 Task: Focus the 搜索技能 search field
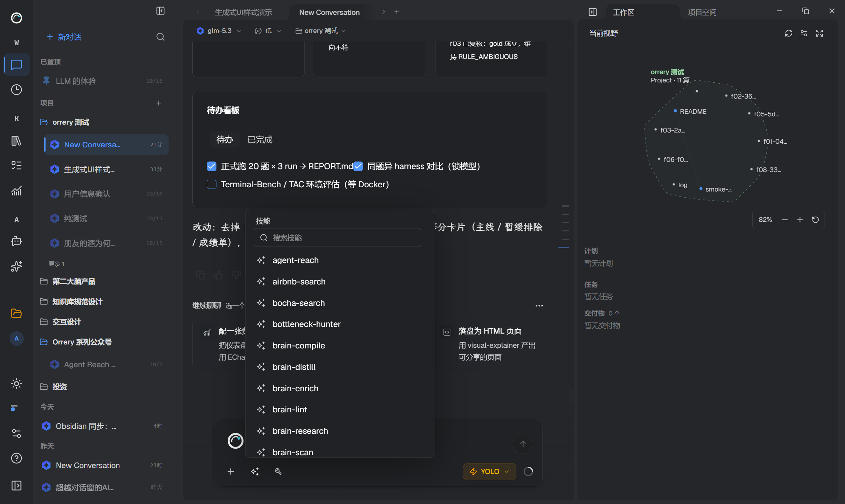point(338,237)
